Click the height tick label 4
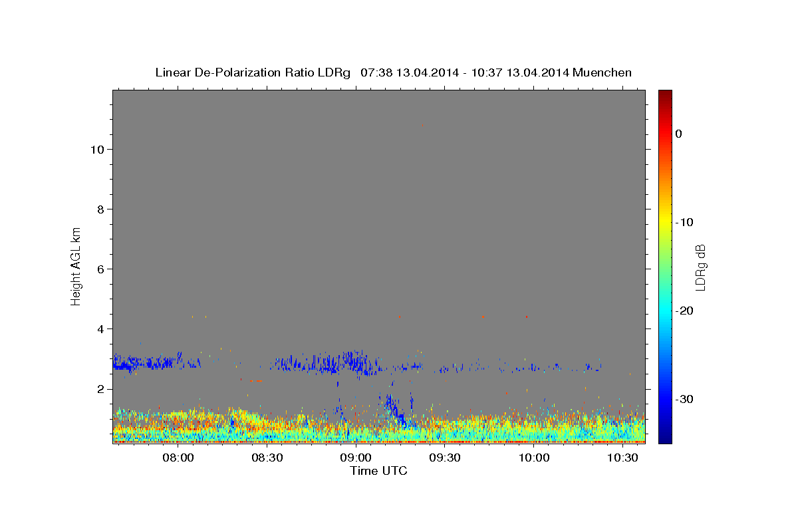This screenshot has height=532, width=798. point(100,329)
